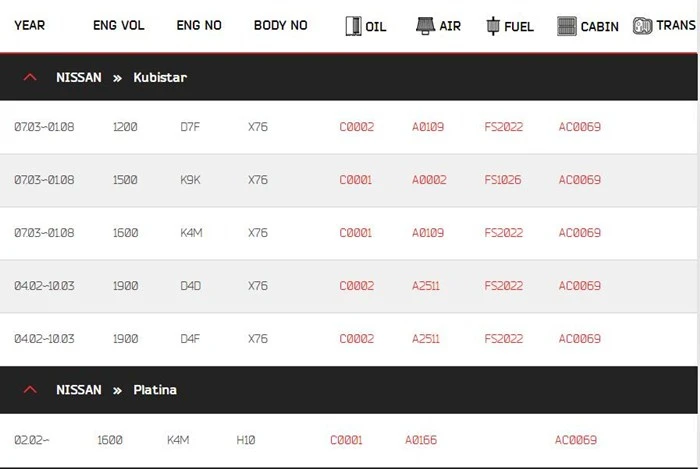Click the OIL filter icon in header
The width and height of the screenshot is (700, 469).
tap(353, 26)
